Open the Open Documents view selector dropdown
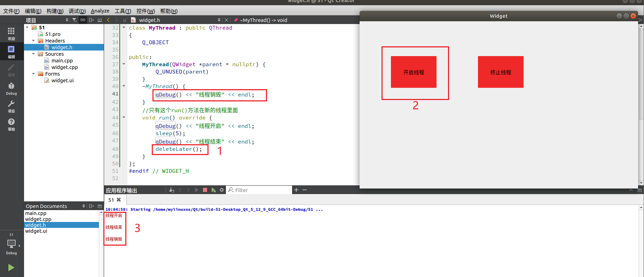The height and width of the screenshot is (277, 644). point(84,206)
